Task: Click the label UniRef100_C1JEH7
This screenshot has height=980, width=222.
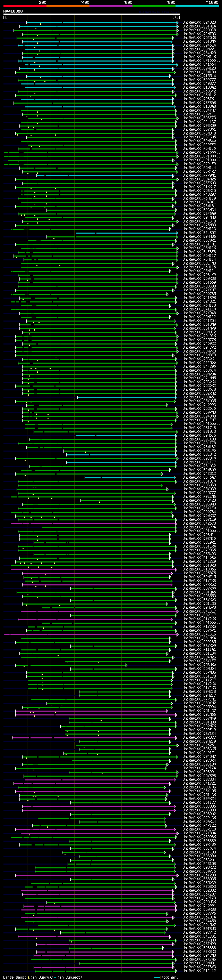Action: point(199,420)
